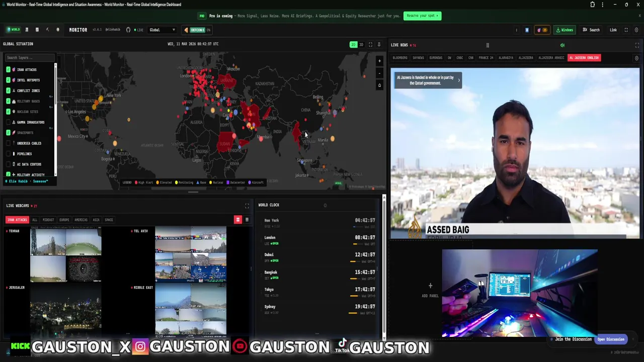This screenshot has width=644, height=362.
Task: Reset map view with home icon
Action: tap(379, 85)
